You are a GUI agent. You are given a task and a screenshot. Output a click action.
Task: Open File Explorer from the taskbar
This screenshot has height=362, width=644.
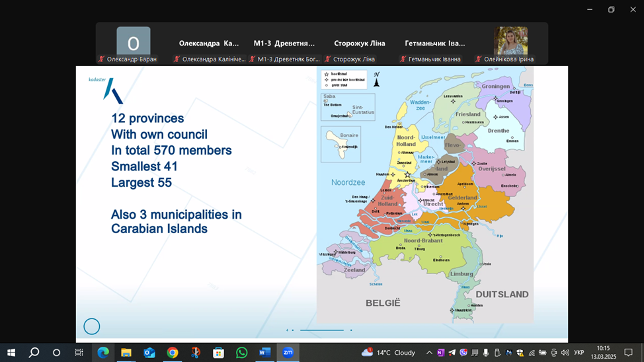pos(126,353)
